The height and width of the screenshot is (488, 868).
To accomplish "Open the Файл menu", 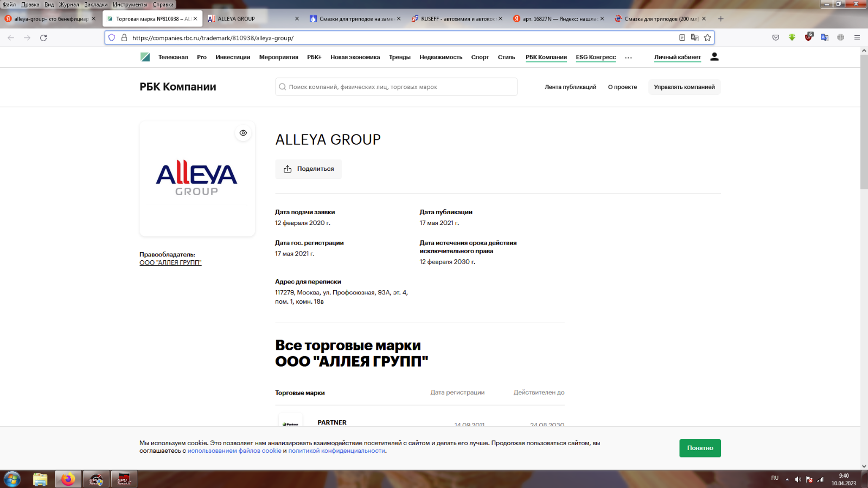I will [x=9, y=4].
